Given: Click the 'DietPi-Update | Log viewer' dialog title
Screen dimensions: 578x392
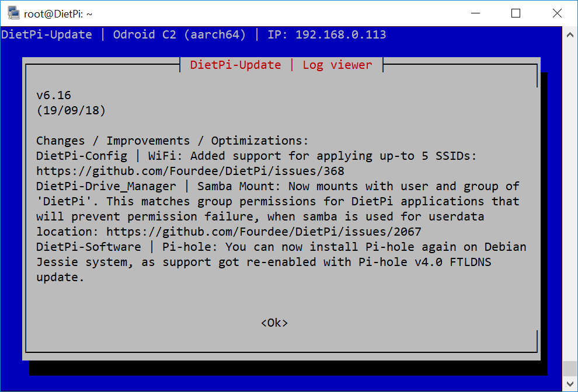Looking at the screenshot, I should (x=281, y=65).
